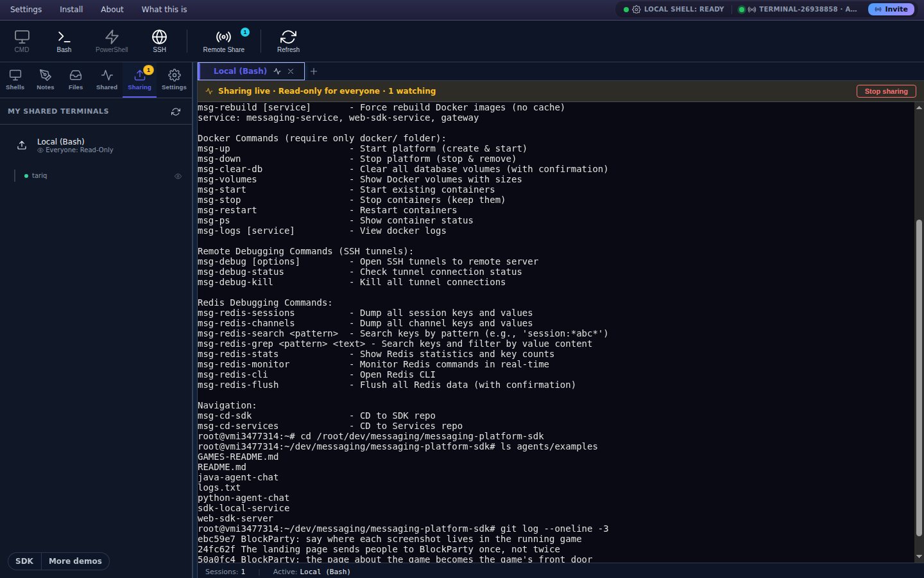This screenshot has height=578, width=924.
Task: Click 'git log --oneline -3' command text
Action: click(554, 529)
